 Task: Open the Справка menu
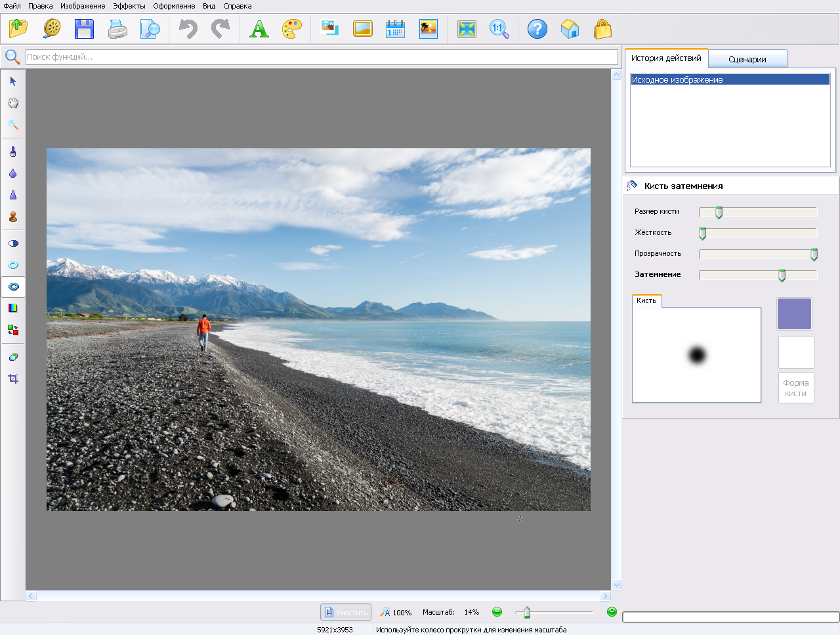(x=238, y=6)
